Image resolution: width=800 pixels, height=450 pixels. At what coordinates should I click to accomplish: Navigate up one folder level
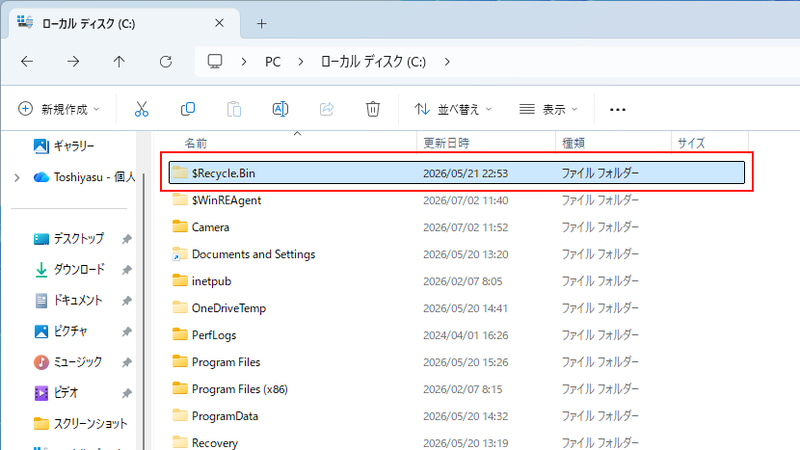pos(119,62)
